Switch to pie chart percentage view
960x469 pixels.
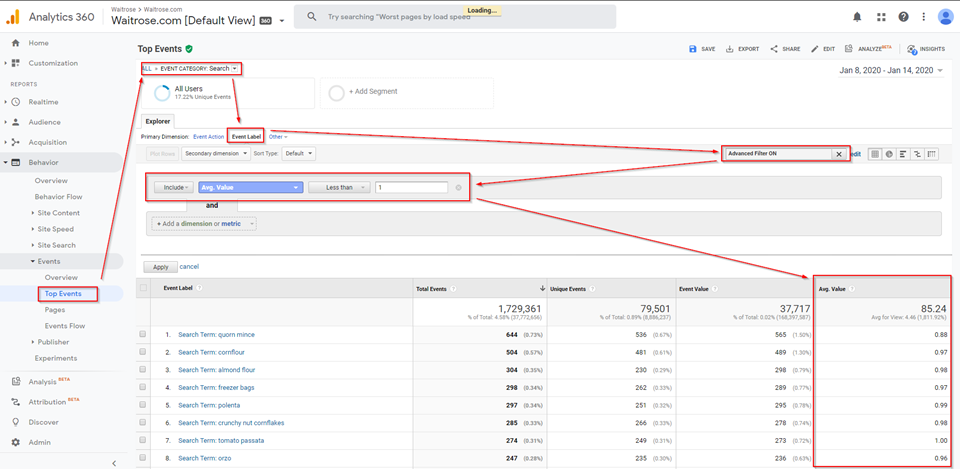(x=889, y=154)
